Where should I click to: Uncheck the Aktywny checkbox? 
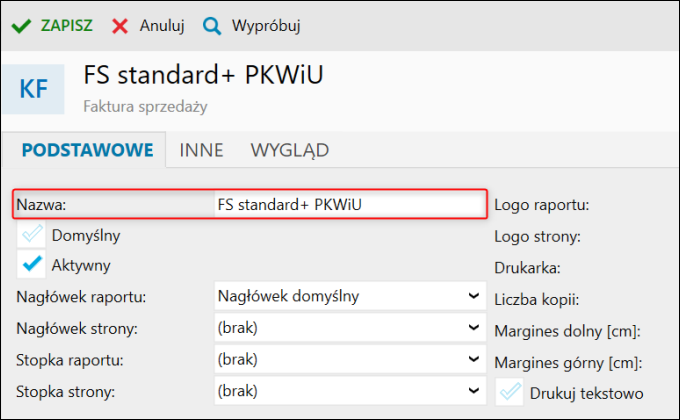point(32,265)
